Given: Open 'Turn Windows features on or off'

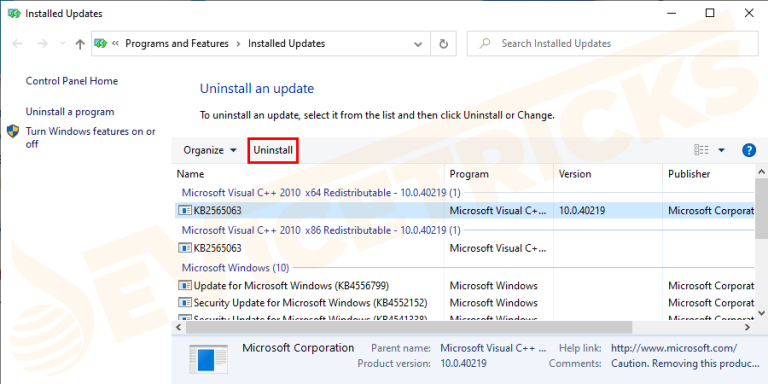Looking at the screenshot, I should (x=91, y=138).
